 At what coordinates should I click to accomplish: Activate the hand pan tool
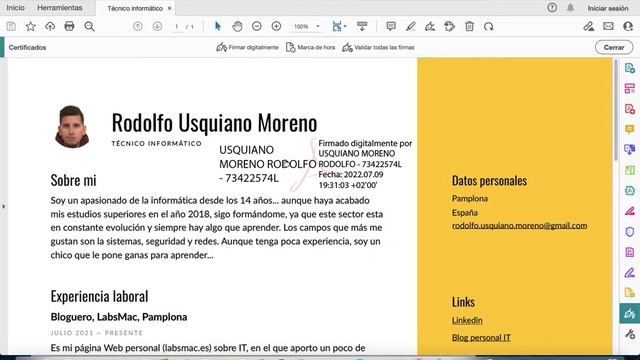(237, 27)
